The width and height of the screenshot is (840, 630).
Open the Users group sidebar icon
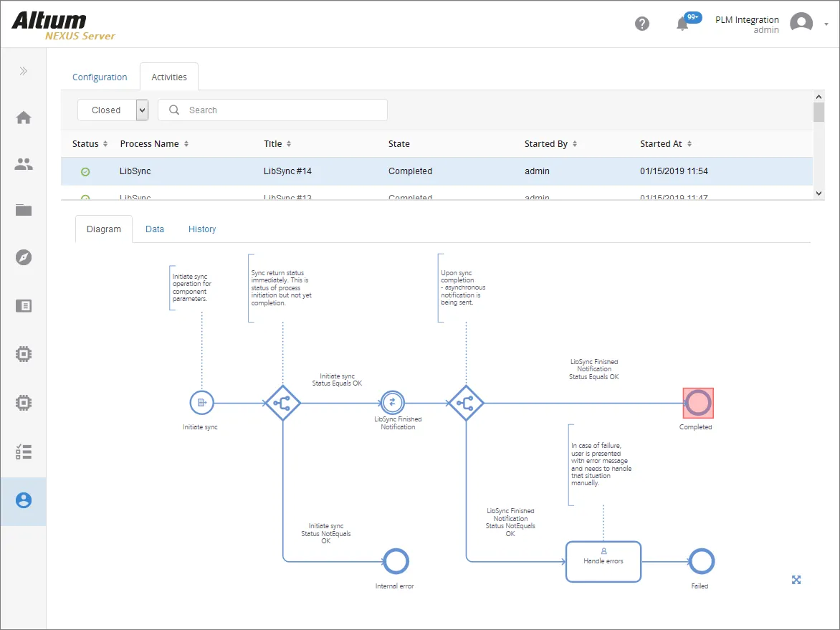click(x=24, y=164)
